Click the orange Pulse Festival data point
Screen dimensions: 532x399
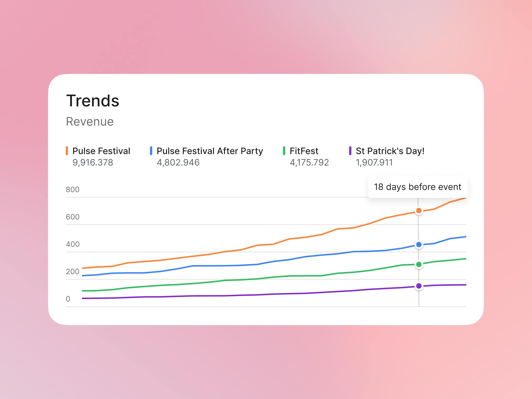(x=419, y=211)
